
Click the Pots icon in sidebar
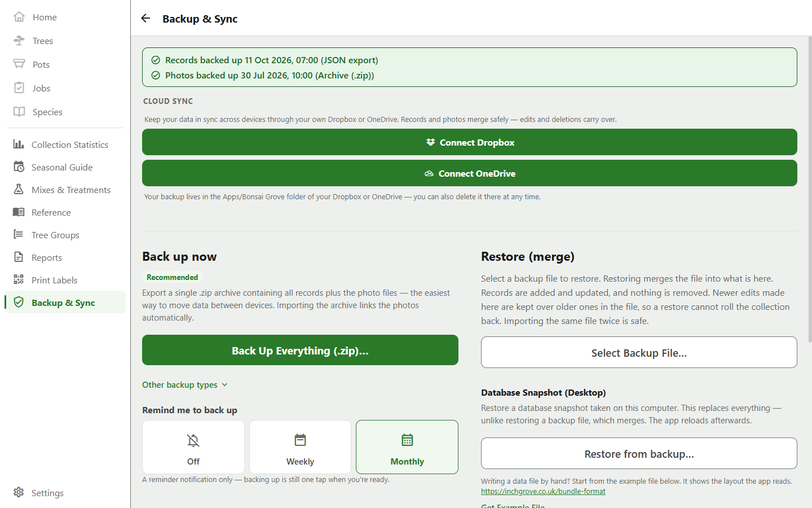point(19,64)
